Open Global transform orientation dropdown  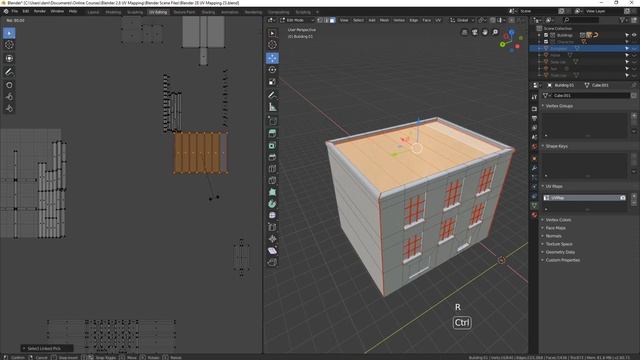462,20
